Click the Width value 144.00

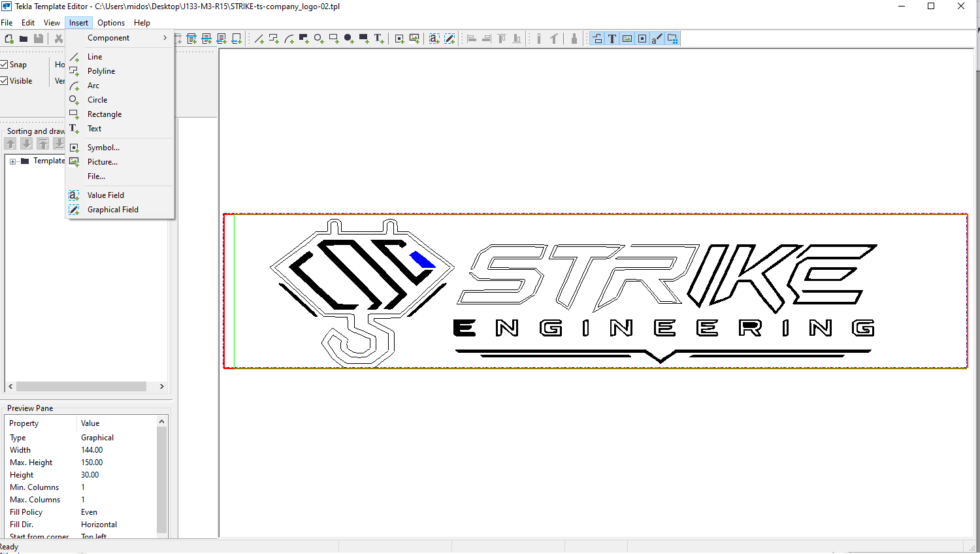pos(92,450)
